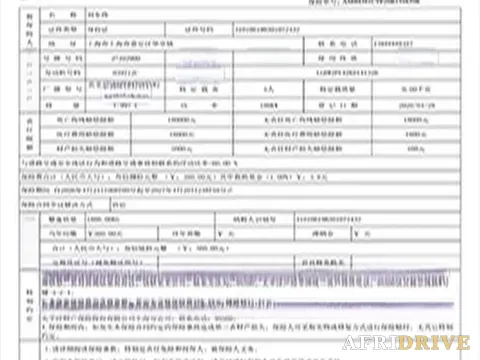Click the premium total line with ¥ amounts

pos(175,177)
